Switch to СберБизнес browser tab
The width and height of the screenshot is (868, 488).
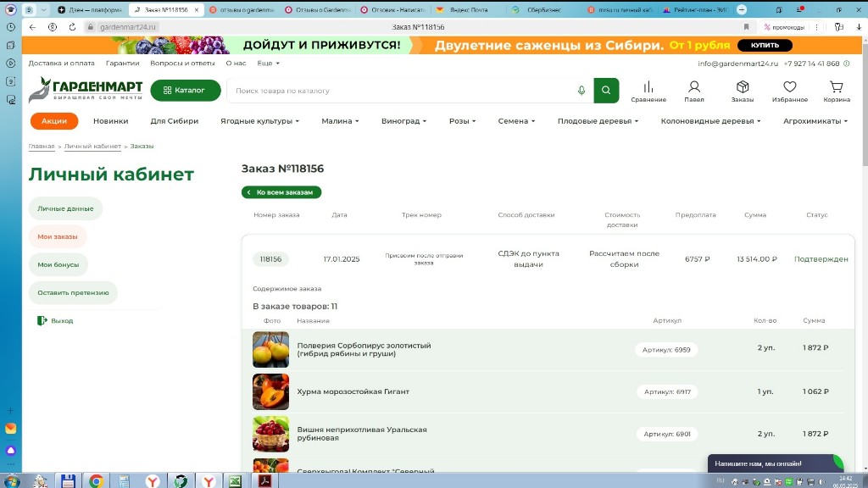tap(544, 10)
